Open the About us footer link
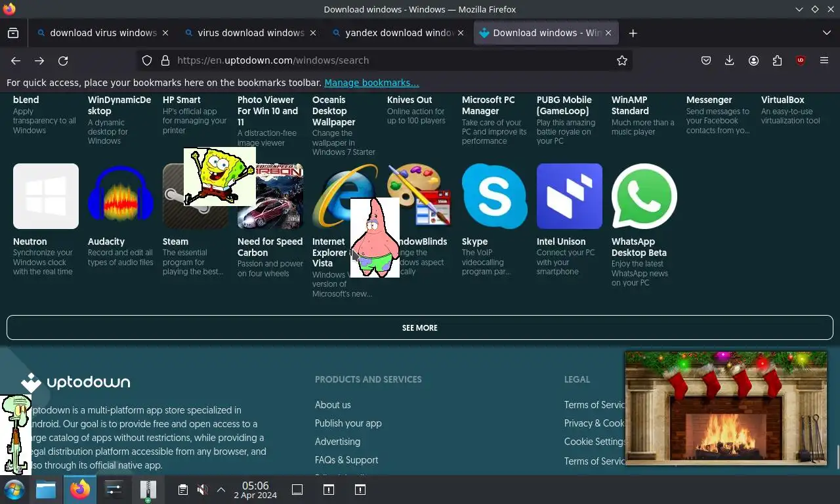 (333, 405)
